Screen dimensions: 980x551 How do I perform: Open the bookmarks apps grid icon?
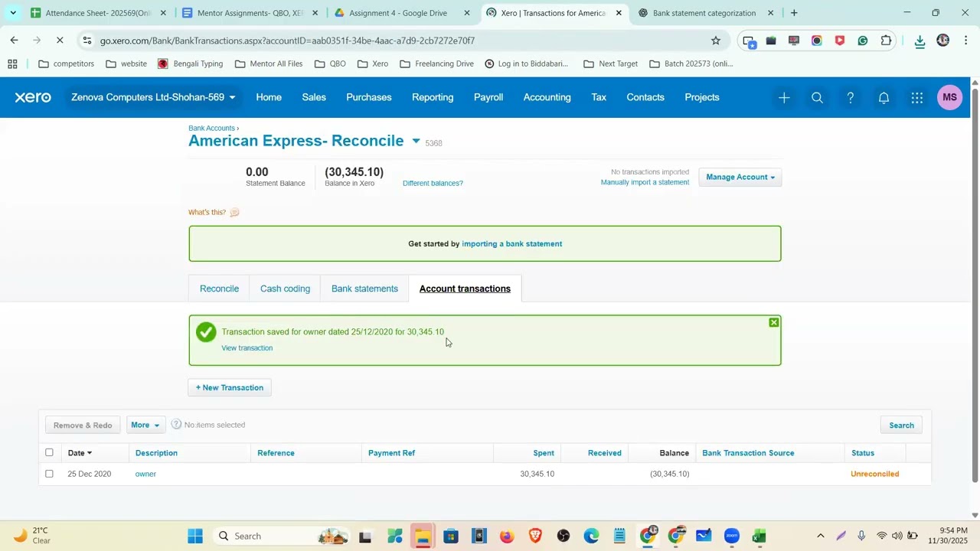pos(12,64)
